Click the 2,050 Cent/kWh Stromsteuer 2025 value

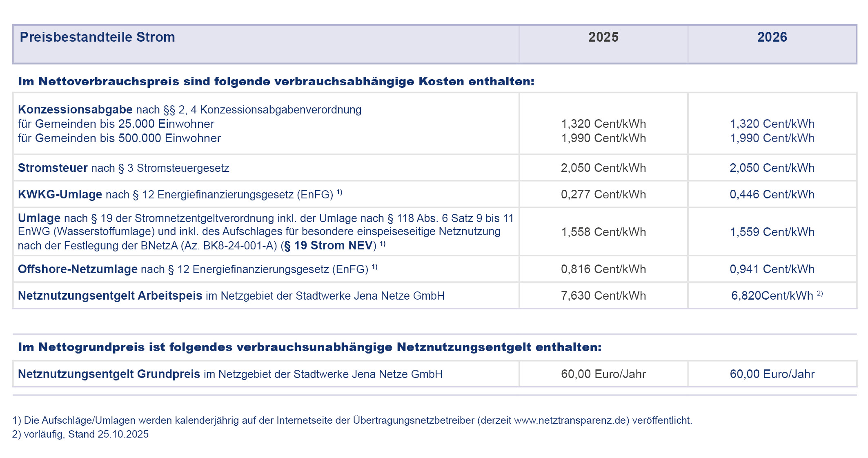(603, 168)
